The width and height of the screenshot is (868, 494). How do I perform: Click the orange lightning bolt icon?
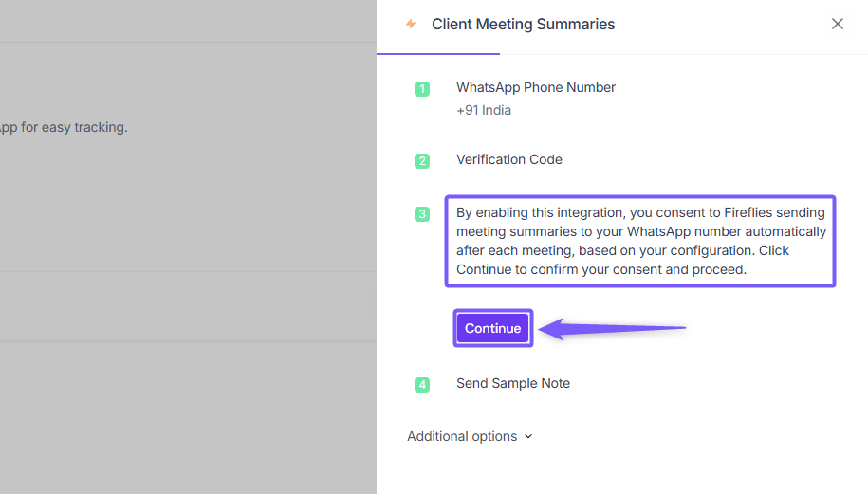pyautogui.click(x=411, y=25)
